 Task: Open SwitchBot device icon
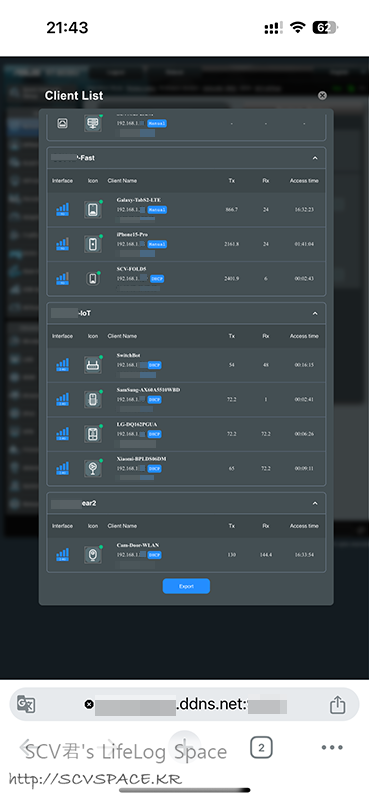[93, 365]
